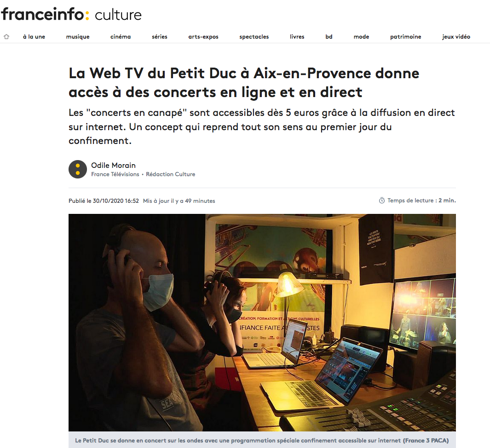Open the mode section
Screen dimensions: 490x448
coord(361,36)
